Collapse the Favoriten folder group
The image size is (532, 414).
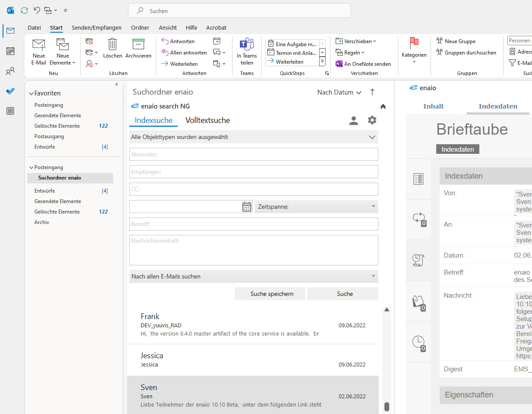click(31, 93)
